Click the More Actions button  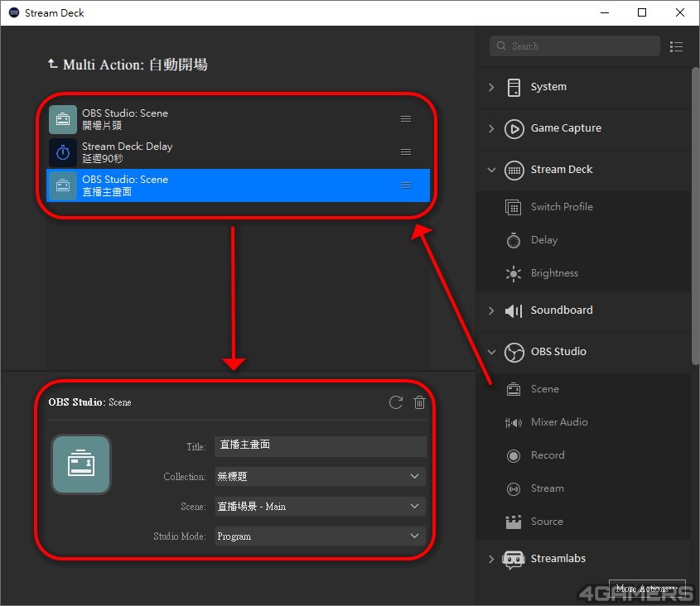647,589
